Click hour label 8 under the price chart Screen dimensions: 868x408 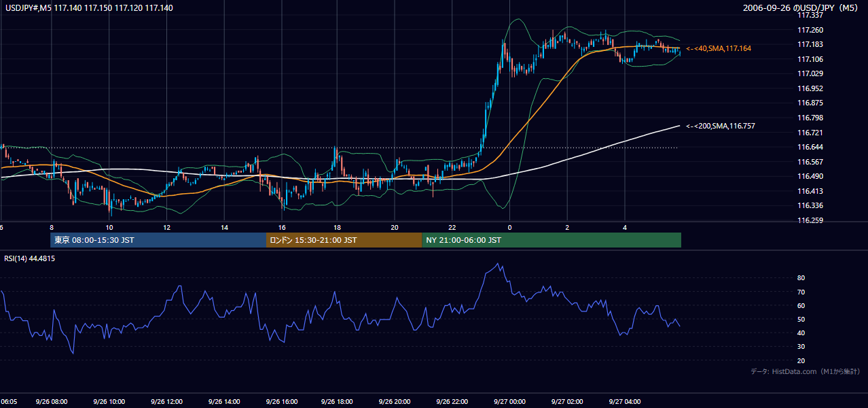click(x=52, y=228)
